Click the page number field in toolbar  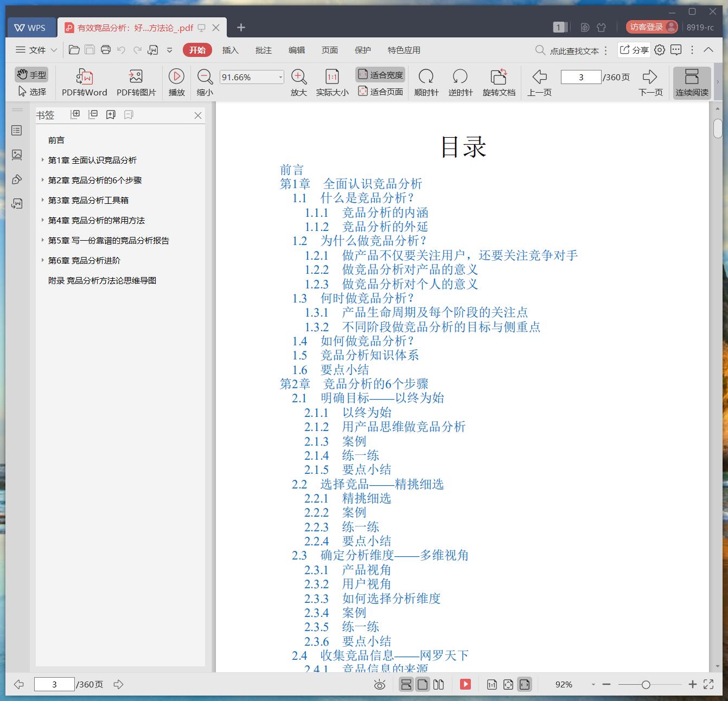[x=581, y=77]
